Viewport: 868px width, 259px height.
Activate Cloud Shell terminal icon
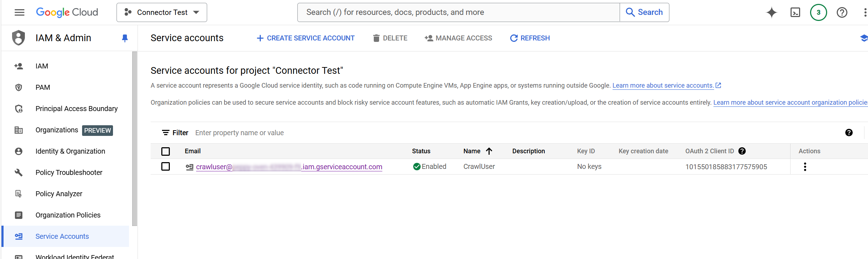tap(795, 12)
